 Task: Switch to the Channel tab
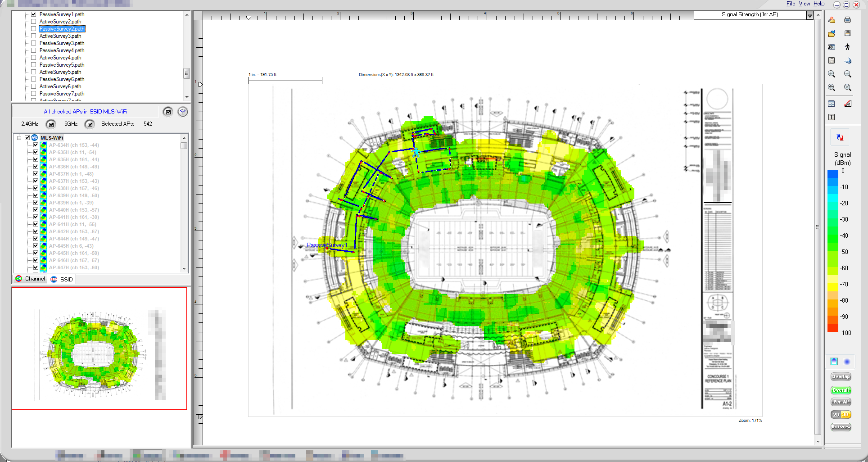[30, 279]
